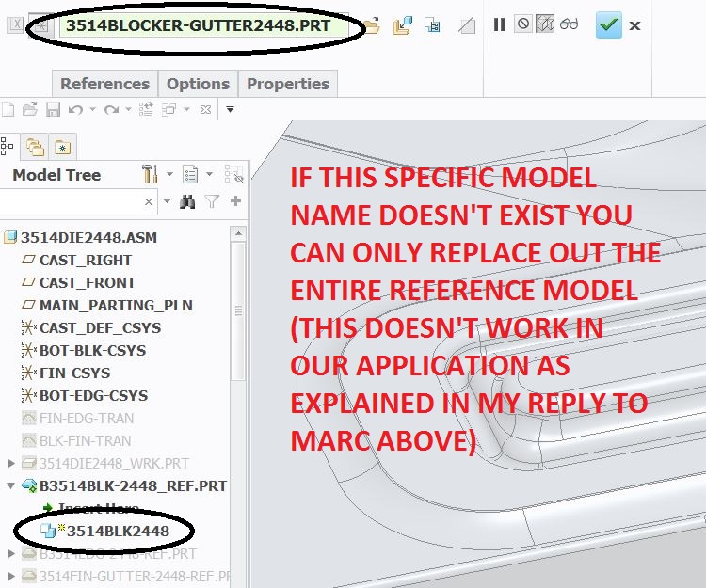Image resolution: width=706 pixels, height=588 pixels.
Task: Select FIN-CSYS coordinate system
Action: (74, 373)
